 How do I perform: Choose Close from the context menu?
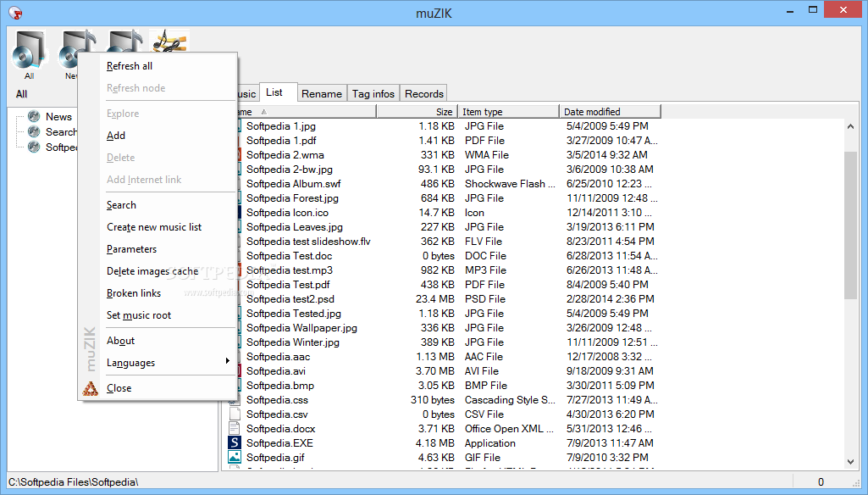coord(119,388)
